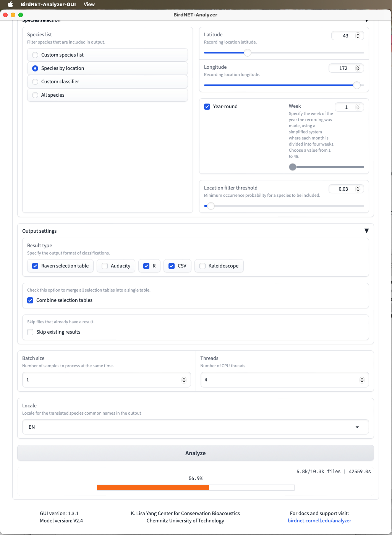Viewport: 392px width, 535px height.
Task: Collapse the Output settings section
Action: (366, 231)
